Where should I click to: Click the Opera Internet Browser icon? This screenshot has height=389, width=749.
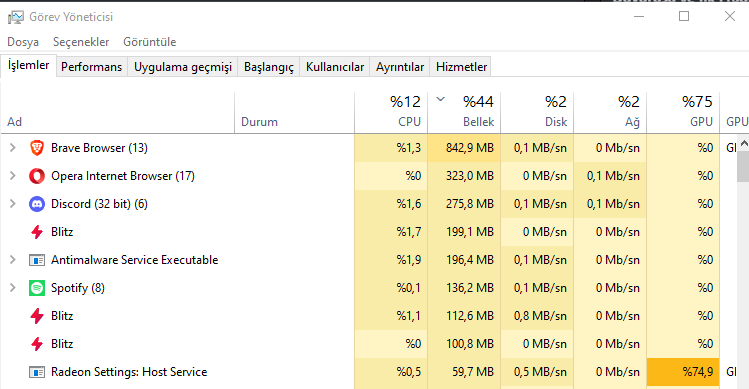[37, 176]
